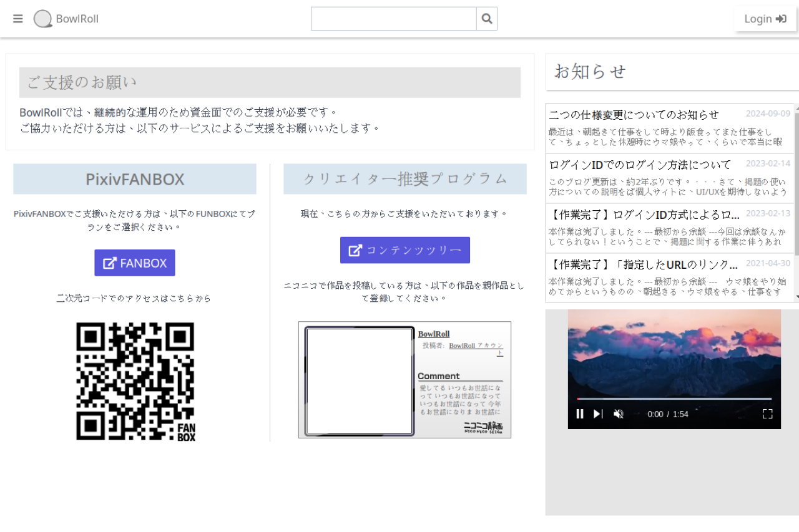Screen dimensions: 799x532
Task: Click the 2024-09-09 news date
Action: tap(768, 114)
